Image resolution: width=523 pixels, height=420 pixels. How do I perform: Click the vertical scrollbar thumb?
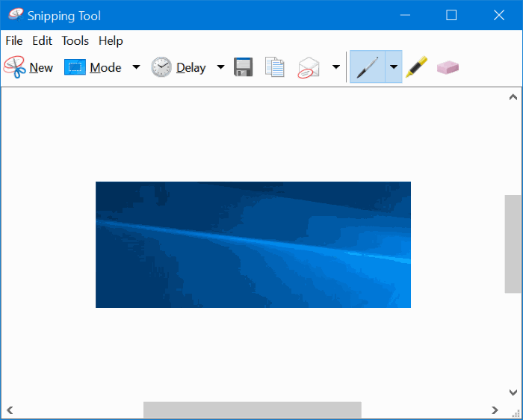point(513,244)
